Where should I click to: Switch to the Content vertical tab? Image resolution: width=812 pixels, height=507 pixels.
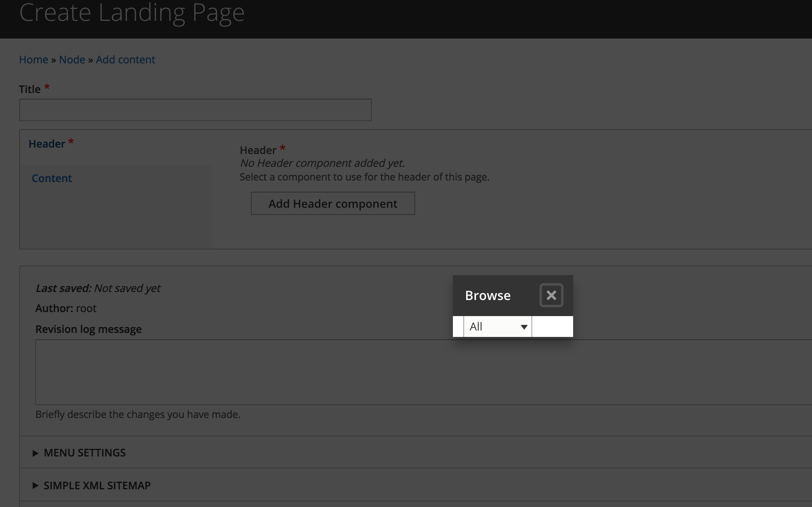pos(52,178)
